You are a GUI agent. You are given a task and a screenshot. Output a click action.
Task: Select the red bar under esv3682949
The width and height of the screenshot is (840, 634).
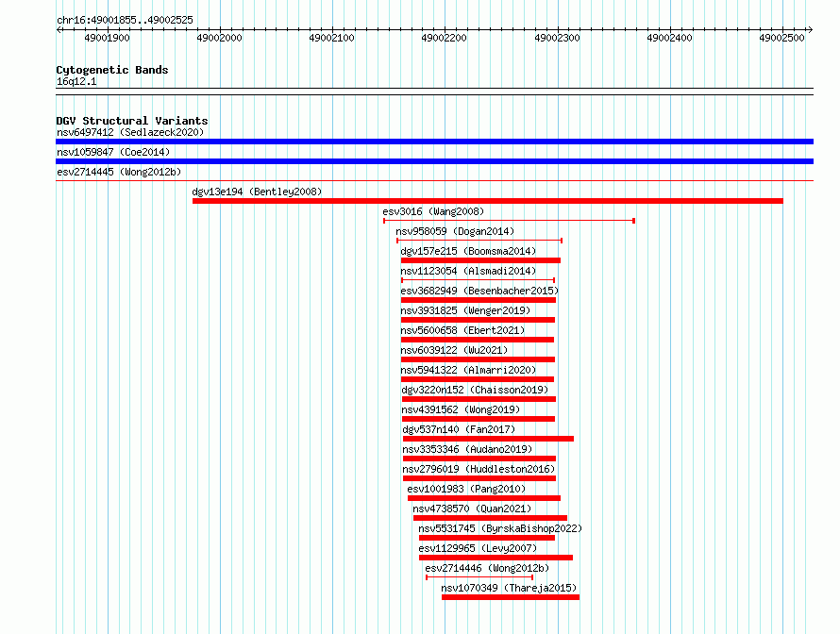(x=479, y=300)
